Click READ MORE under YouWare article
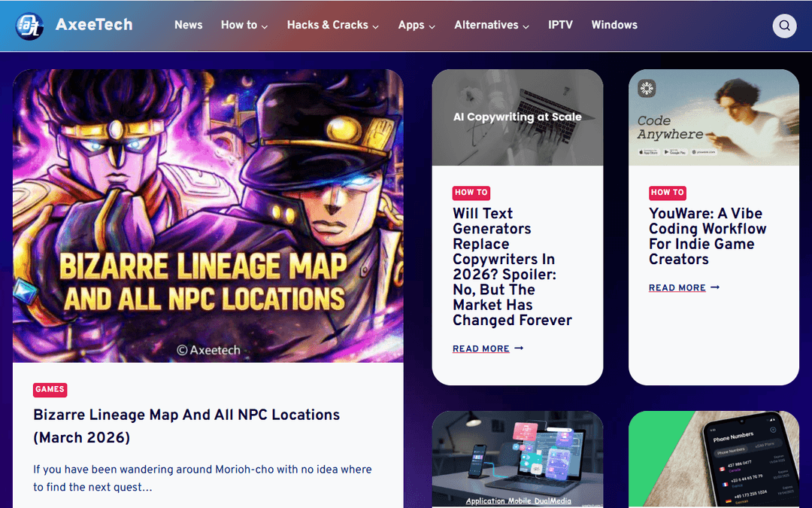This screenshot has width=812, height=508. tap(677, 287)
